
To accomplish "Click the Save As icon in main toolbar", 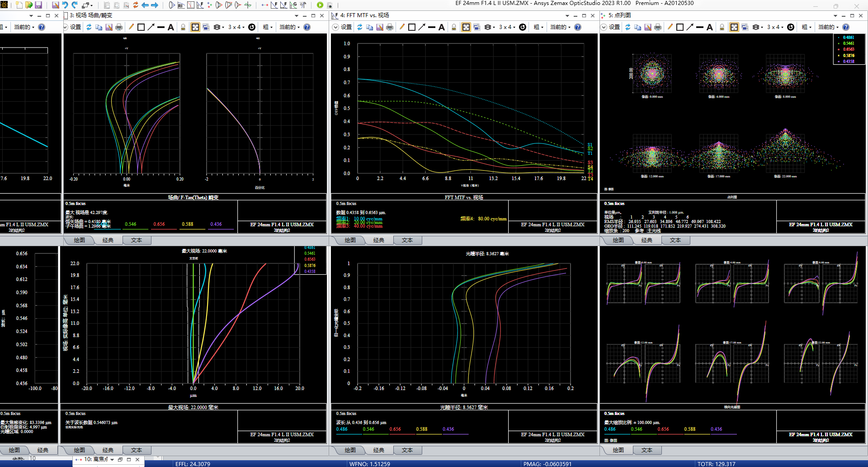I will pyautogui.click(x=56, y=5).
